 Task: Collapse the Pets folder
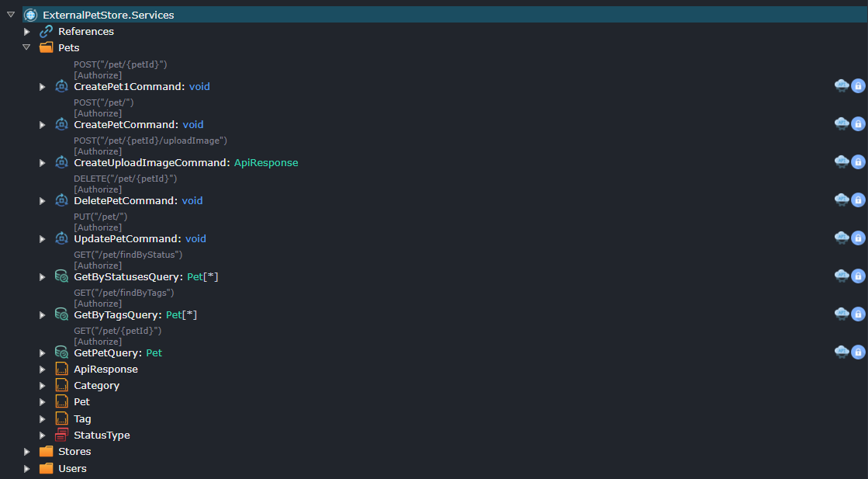click(26, 47)
